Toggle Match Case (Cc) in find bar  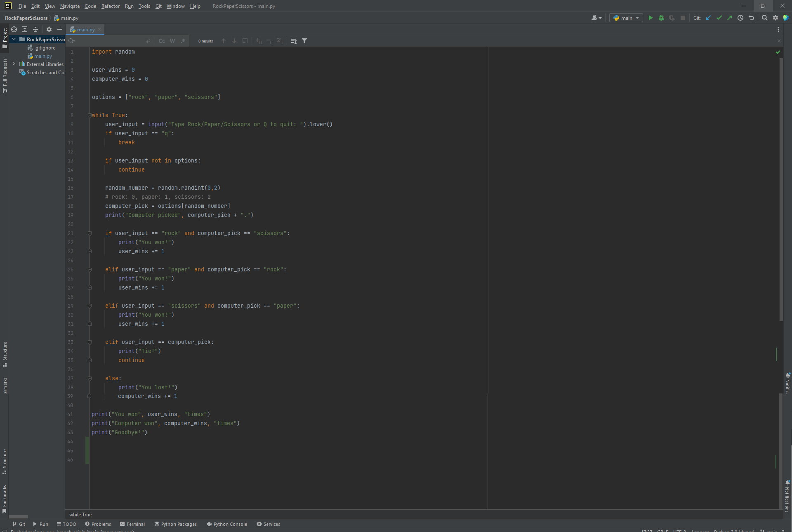162,41
